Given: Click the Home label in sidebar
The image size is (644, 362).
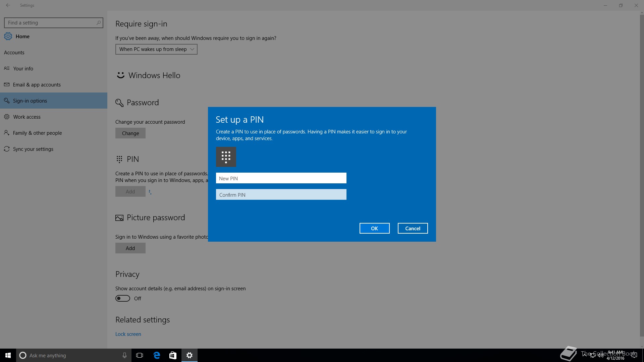Looking at the screenshot, I should click(22, 37).
